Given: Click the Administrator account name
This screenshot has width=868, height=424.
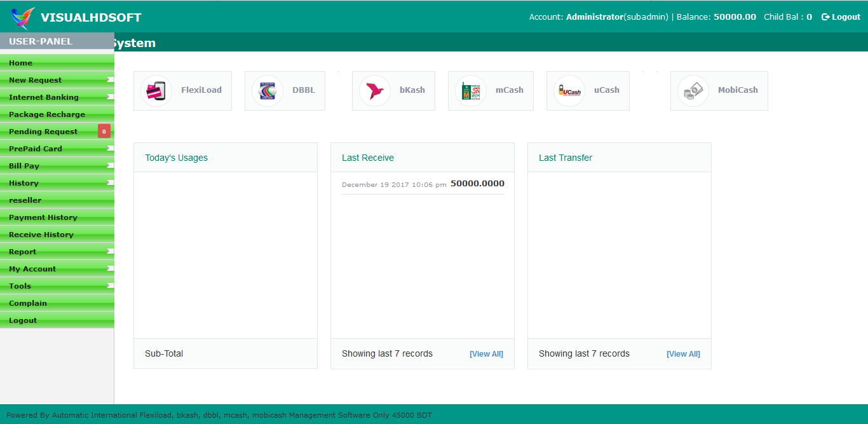Looking at the screenshot, I should [595, 17].
